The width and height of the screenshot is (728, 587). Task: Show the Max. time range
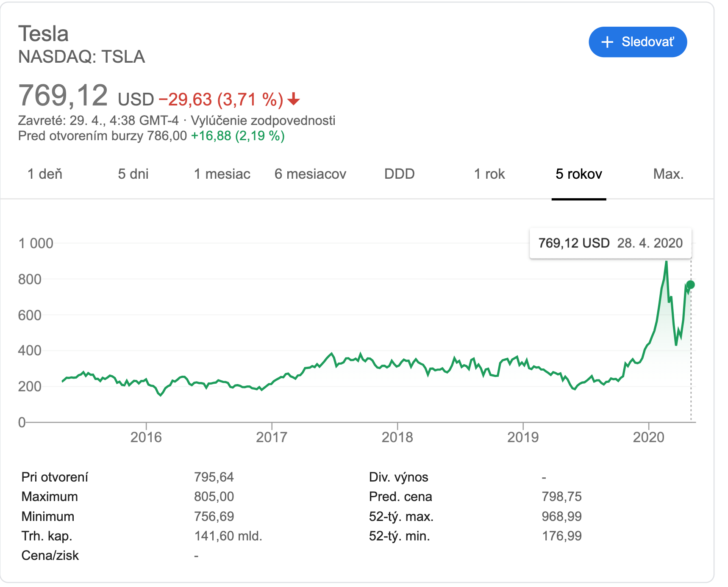668,174
